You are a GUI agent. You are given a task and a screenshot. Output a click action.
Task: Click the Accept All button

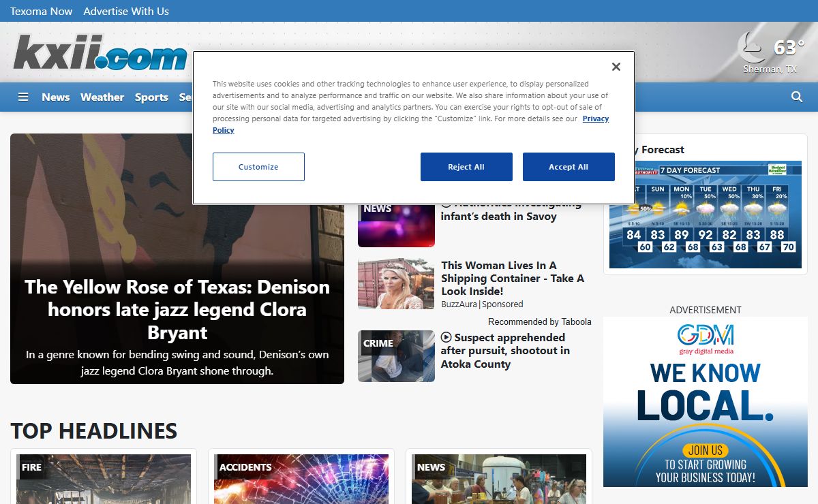tap(569, 167)
